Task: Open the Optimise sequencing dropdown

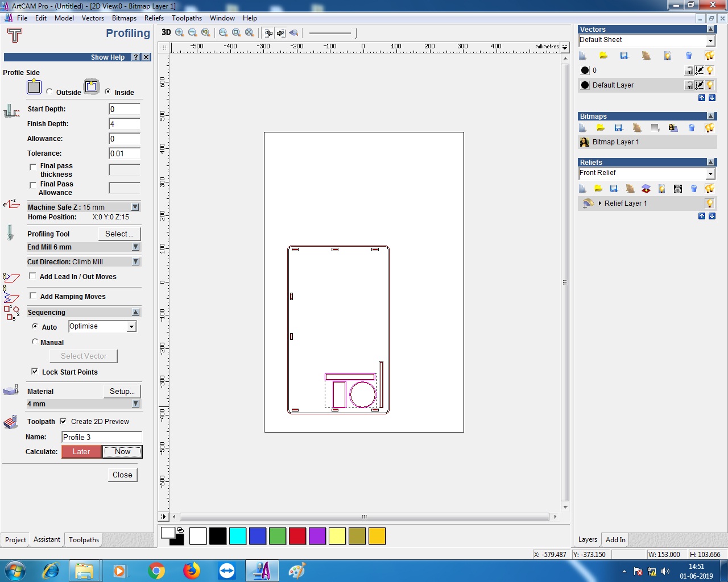Action: coord(131,327)
